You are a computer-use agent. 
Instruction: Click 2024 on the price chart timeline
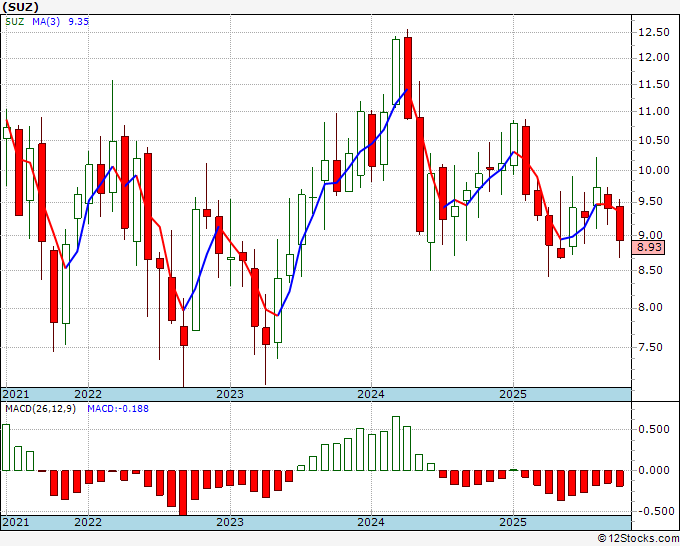(371, 394)
